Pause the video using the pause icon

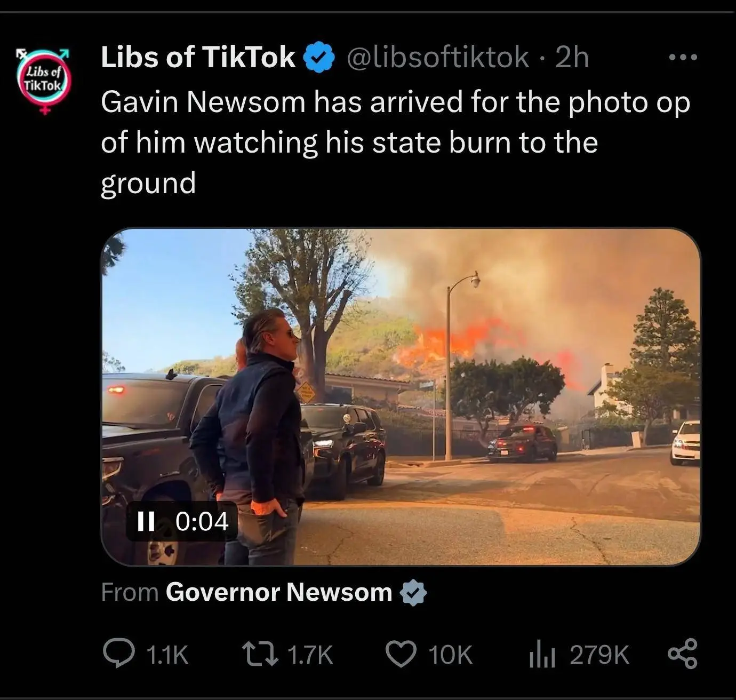coord(146,521)
